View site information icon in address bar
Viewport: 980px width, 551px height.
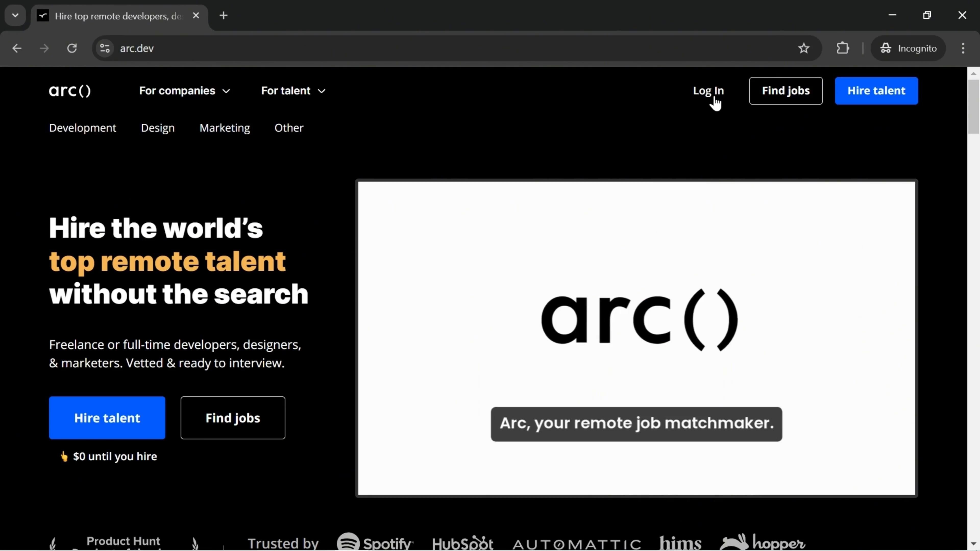(105, 48)
